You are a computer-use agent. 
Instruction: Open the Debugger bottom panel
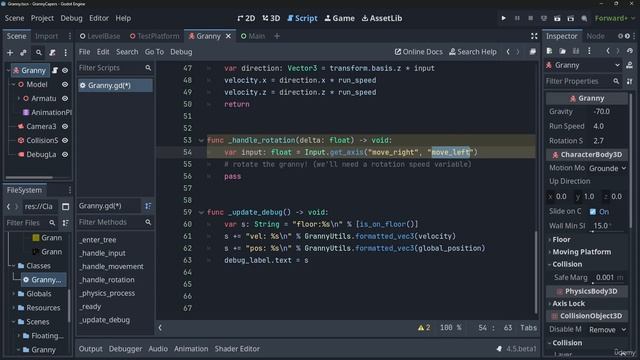[125, 349]
